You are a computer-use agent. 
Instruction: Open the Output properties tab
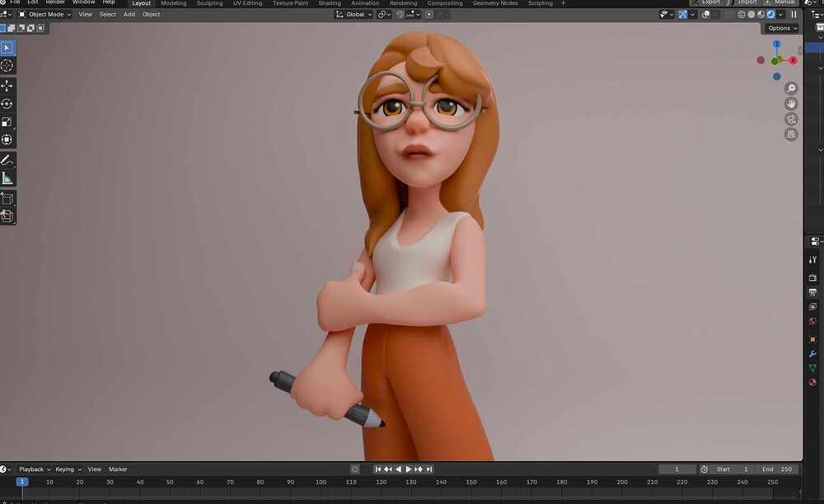pos(812,292)
